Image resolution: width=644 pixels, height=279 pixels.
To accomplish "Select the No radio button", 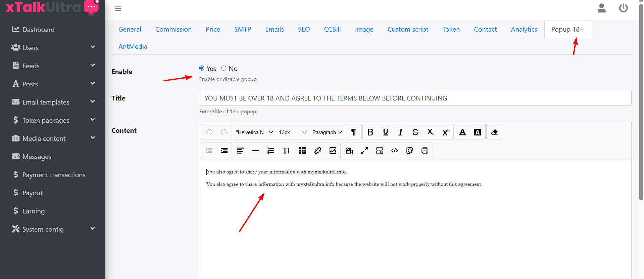I will coord(224,68).
